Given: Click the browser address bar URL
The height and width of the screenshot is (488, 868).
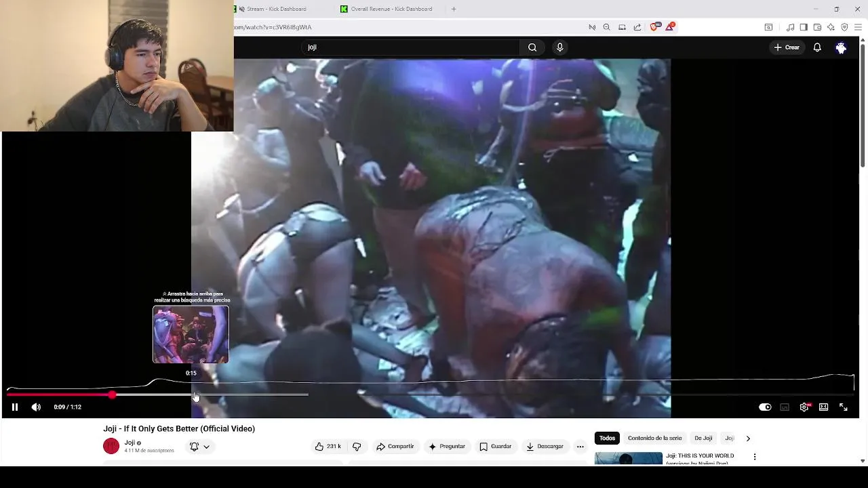Looking at the screenshot, I should (x=273, y=27).
